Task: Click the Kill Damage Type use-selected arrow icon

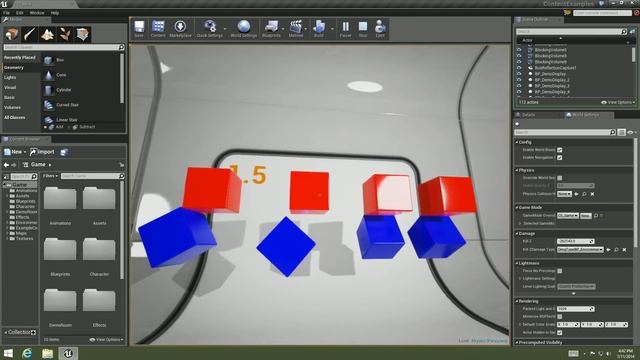Action: click(x=609, y=249)
